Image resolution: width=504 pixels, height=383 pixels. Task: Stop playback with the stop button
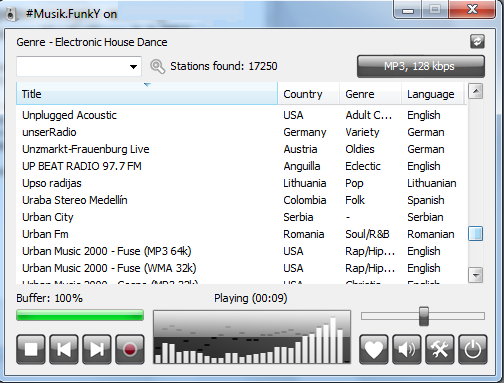coord(31,349)
